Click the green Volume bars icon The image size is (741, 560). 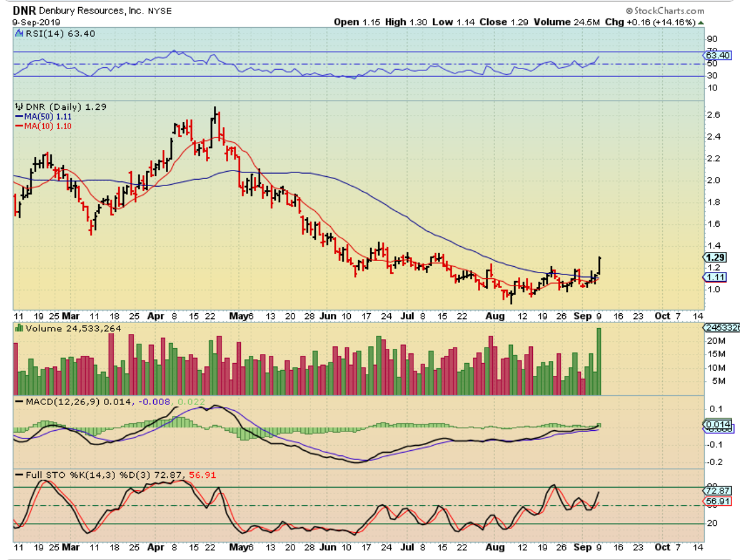click(x=19, y=328)
